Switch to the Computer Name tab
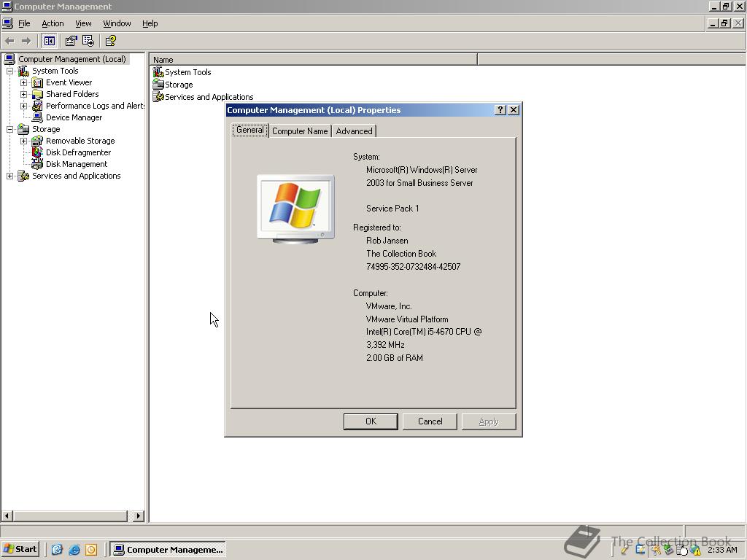 [300, 131]
